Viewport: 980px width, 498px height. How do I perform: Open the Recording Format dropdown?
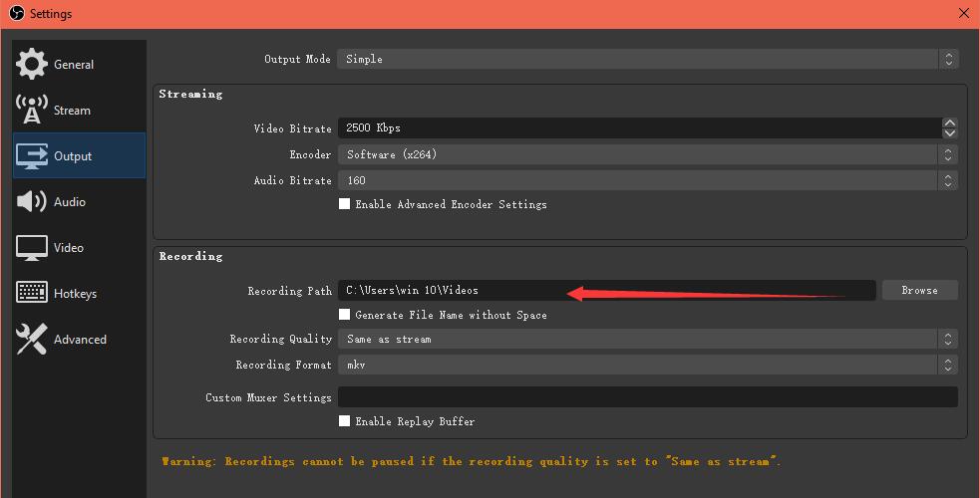tap(647, 365)
